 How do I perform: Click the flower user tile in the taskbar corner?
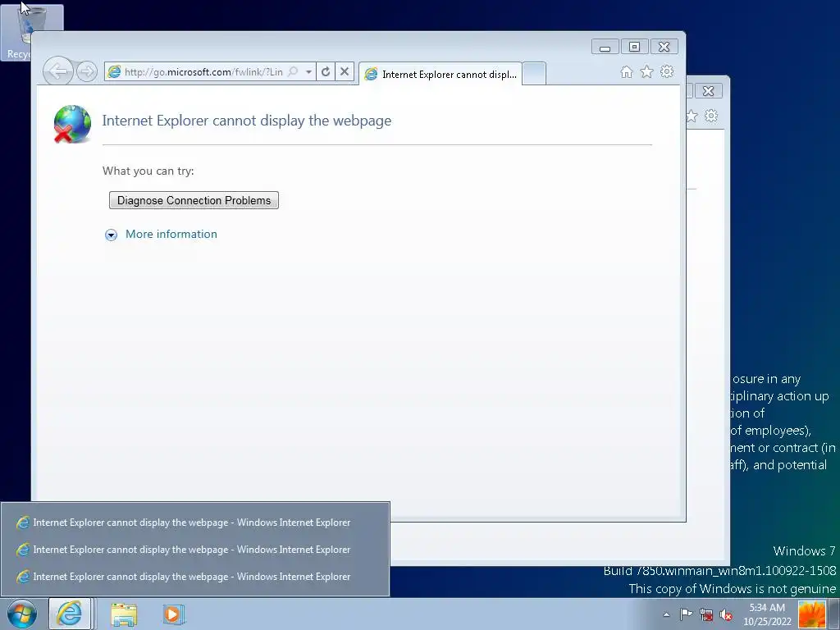811,614
